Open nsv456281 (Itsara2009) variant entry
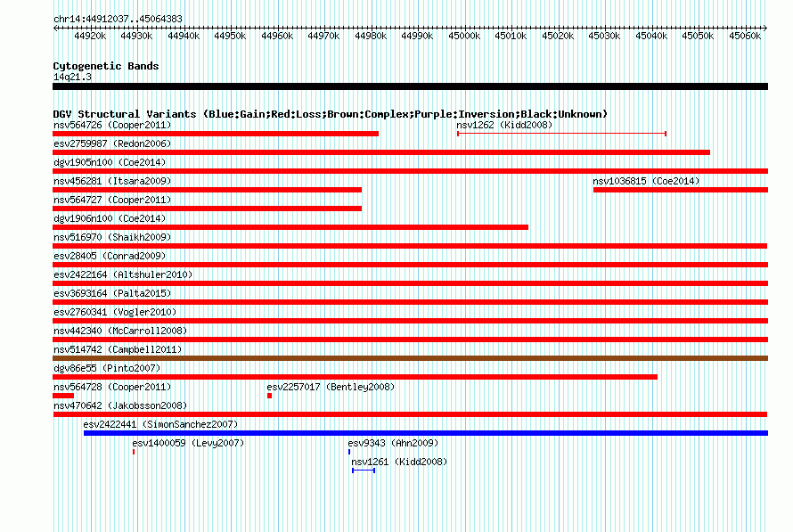The image size is (793, 532). pos(112,181)
